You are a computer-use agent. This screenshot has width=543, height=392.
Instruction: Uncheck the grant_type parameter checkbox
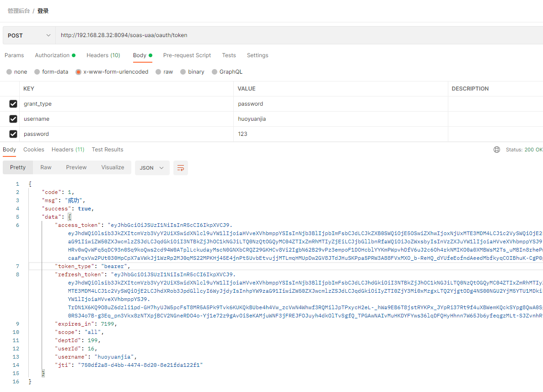[x=13, y=104]
